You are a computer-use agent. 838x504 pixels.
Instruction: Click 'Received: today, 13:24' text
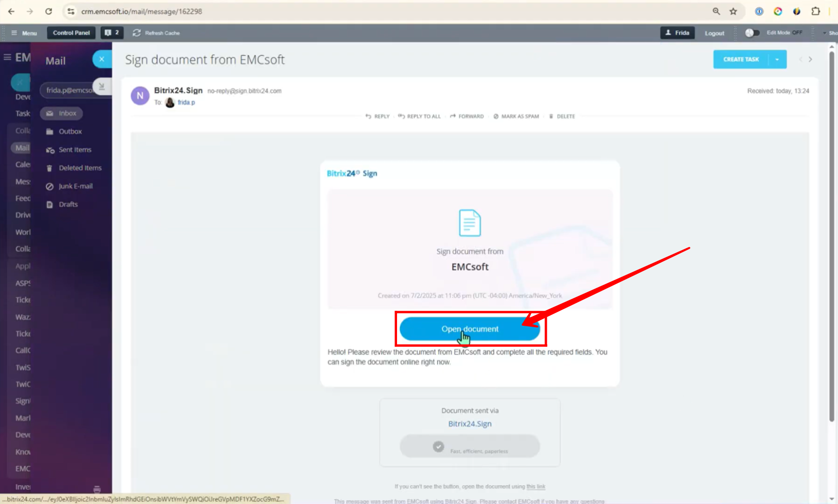click(x=778, y=91)
